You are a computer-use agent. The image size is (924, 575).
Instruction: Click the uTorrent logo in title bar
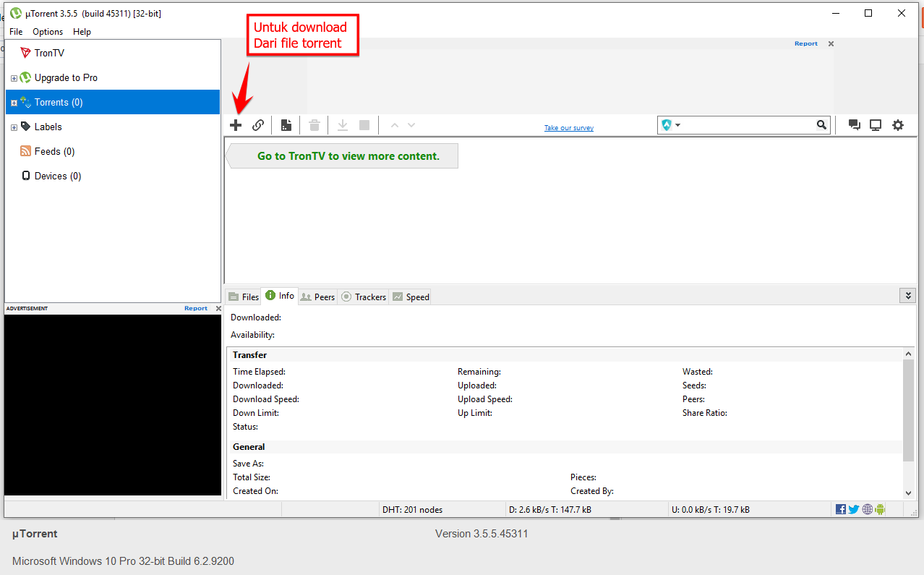pyautogui.click(x=16, y=13)
